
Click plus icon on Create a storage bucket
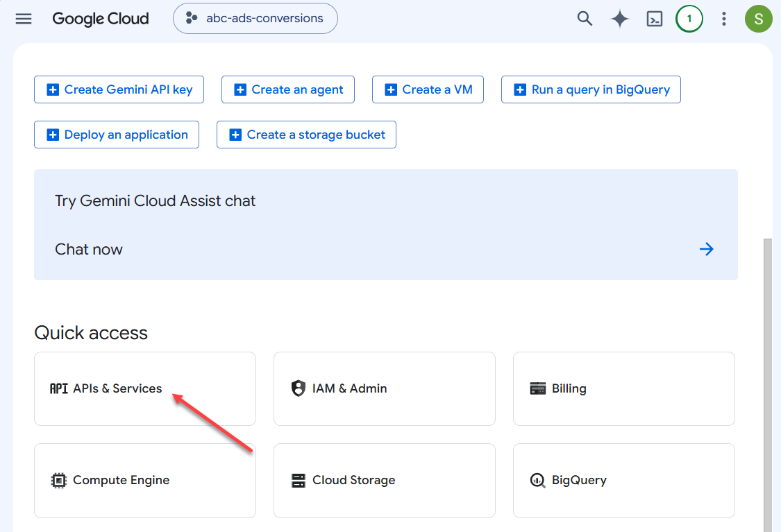point(235,135)
